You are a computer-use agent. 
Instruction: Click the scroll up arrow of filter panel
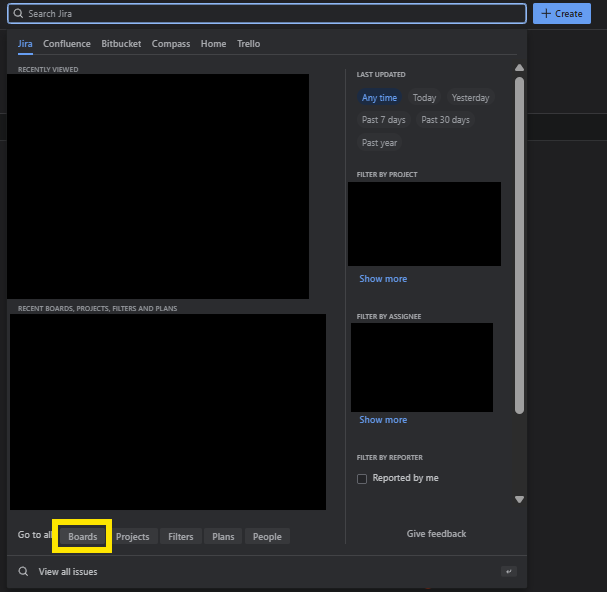point(520,68)
